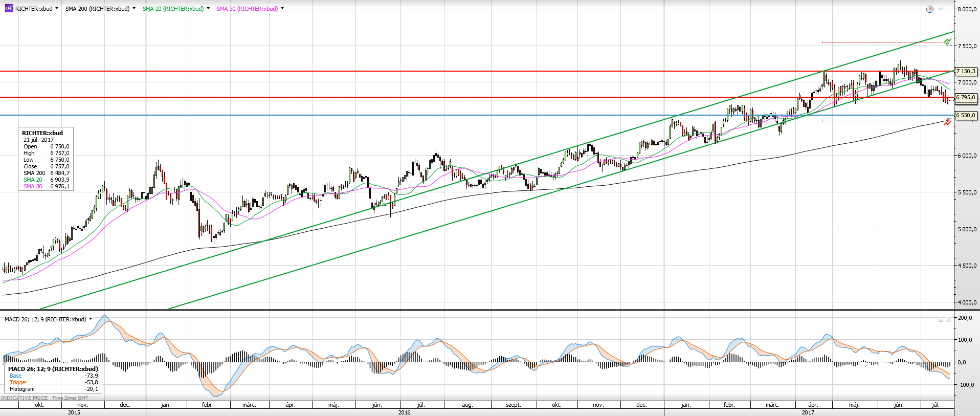This screenshot has width=980, height=416.
Task: Click the 2016 year on the time axis
Action: pyautogui.click(x=404, y=412)
